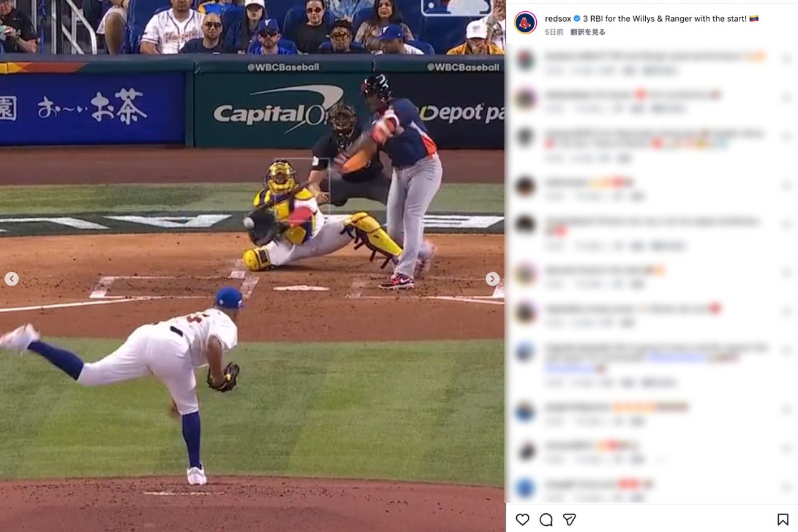The width and height of the screenshot is (798, 532).
Task: Click the 翻訳を見る translation link
Action: (x=588, y=32)
